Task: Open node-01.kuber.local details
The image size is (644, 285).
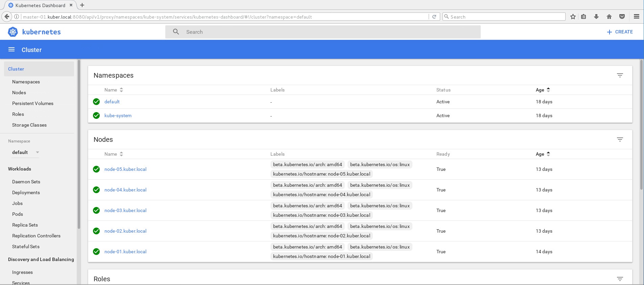Action: [125, 252]
